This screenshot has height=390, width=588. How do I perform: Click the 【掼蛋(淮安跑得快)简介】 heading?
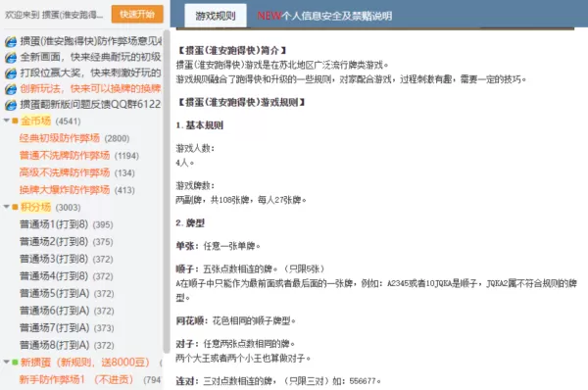(232, 50)
